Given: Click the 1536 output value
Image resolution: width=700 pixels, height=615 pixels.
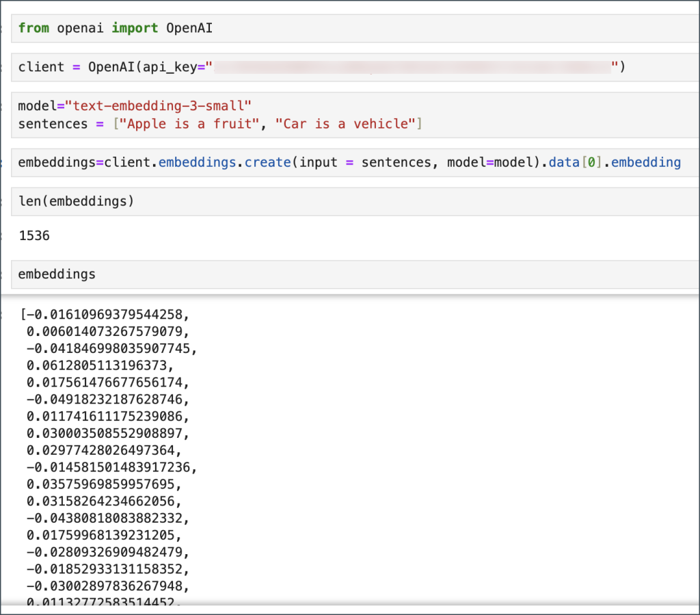Looking at the screenshot, I should pos(34,236).
